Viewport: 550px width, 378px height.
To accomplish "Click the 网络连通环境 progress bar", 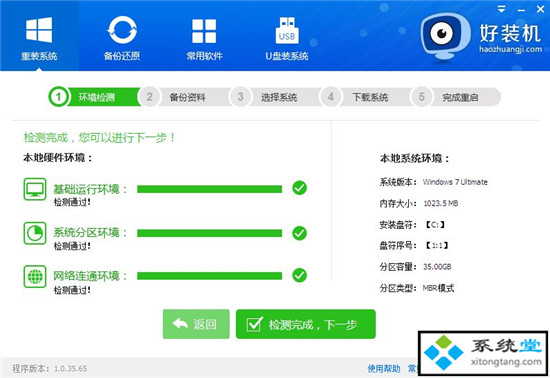I will click(x=209, y=276).
